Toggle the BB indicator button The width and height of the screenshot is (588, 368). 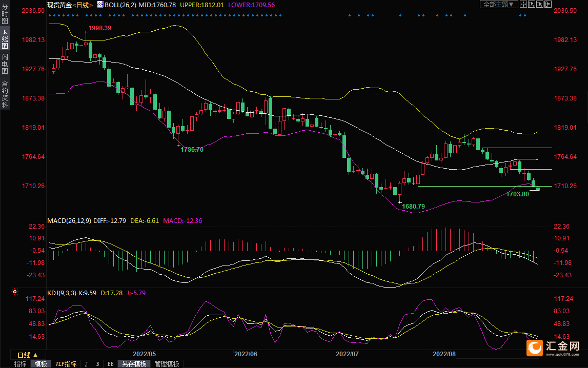point(110,364)
